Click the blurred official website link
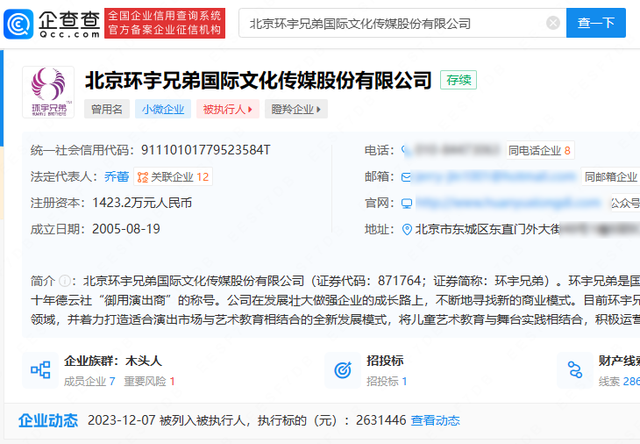Image resolution: width=640 pixels, height=444 pixels. (508, 203)
